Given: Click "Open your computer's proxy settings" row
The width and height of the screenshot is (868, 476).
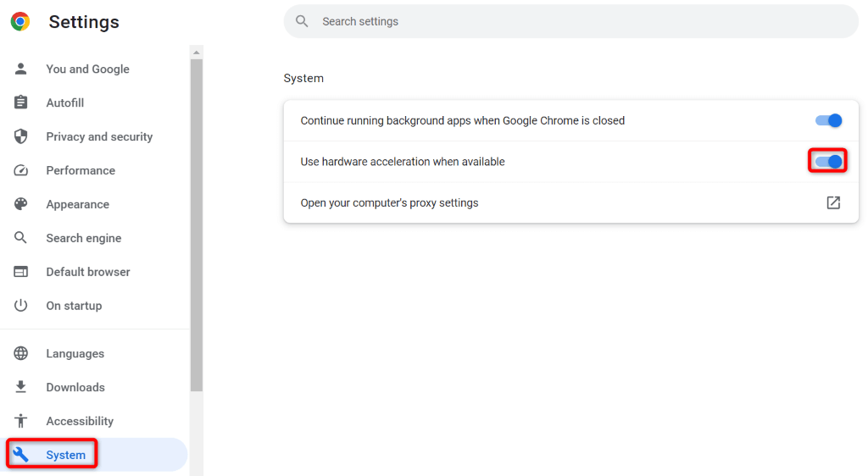Looking at the screenshot, I should coord(390,202).
